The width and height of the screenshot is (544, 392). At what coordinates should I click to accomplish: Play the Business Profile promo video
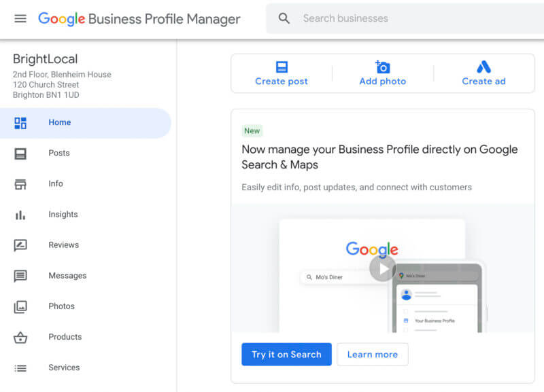tap(383, 268)
